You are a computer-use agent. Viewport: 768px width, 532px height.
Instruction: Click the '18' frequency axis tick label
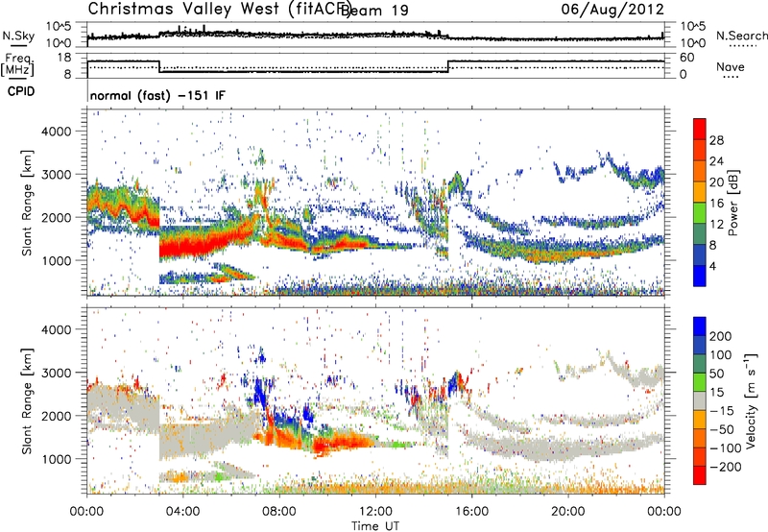coord(64,58)
